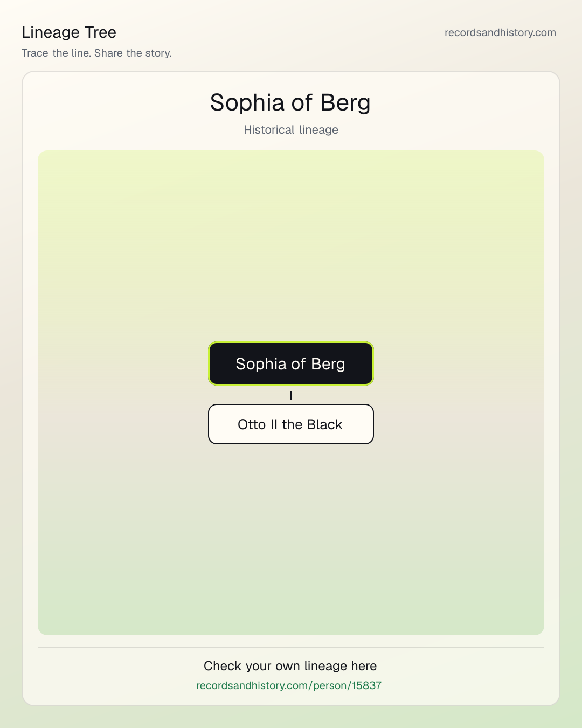Click the 'Check your own lineage here' text

tap(290, 666)
